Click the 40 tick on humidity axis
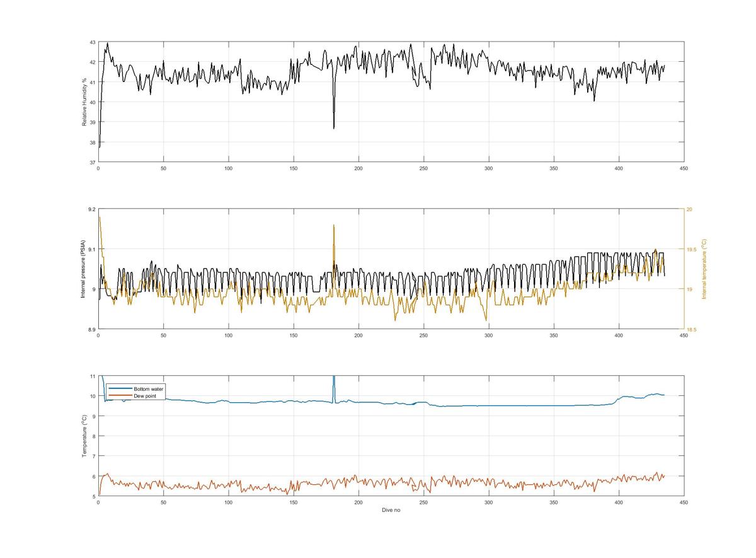This screenshot has width=756, height=558. (93, 102)
